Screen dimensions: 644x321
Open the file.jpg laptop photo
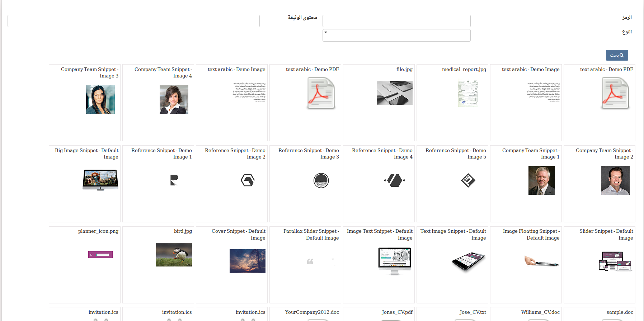pos(395,93)
